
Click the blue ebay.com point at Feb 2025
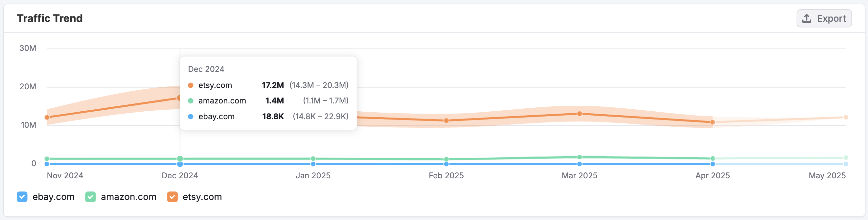(446, 164)
